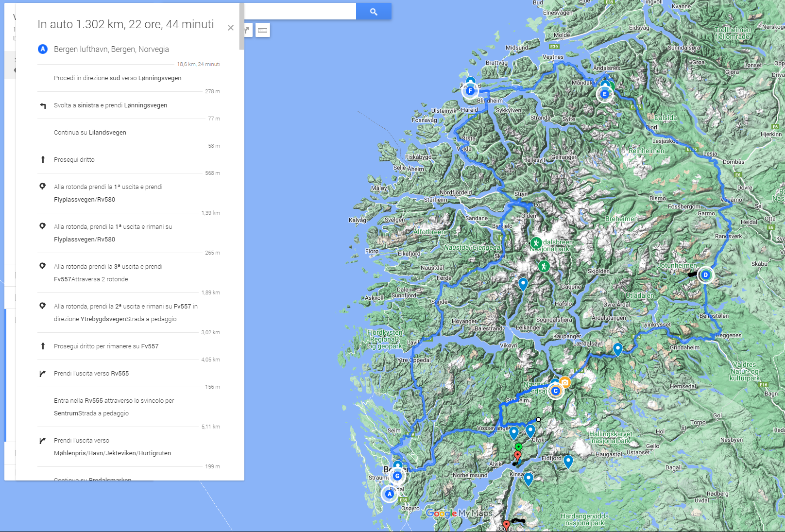Screen dimensions: 785x532
Task: Select waypoint A marker on the map
Action: coord(389,494)
